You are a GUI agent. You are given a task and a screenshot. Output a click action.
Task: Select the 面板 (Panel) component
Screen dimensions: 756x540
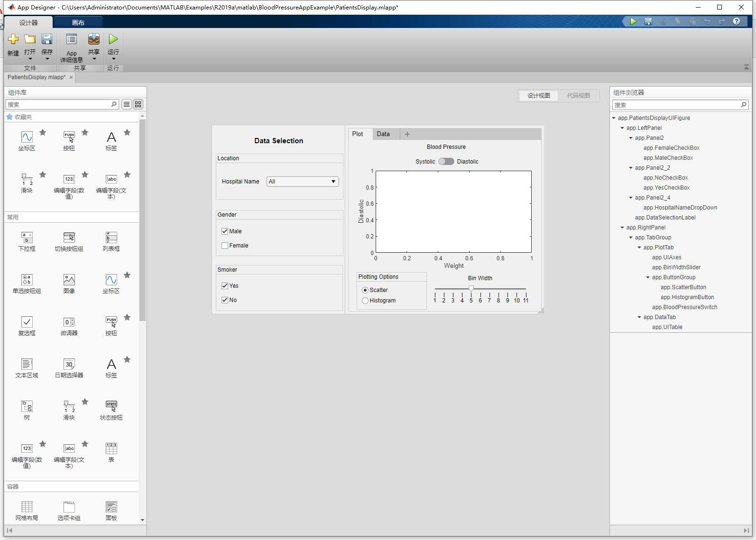111,511
